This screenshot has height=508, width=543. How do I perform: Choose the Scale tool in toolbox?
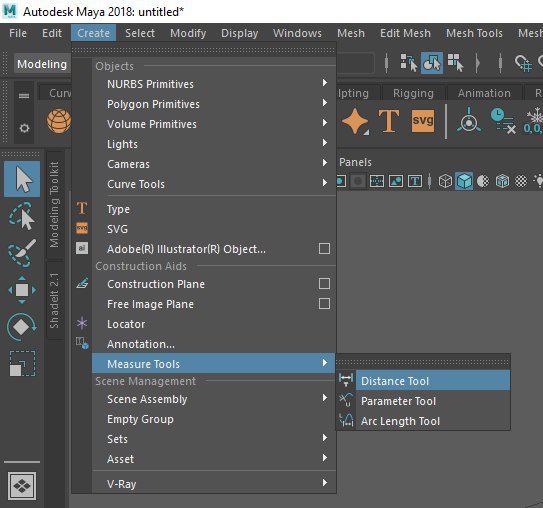(x=22, y=363)
